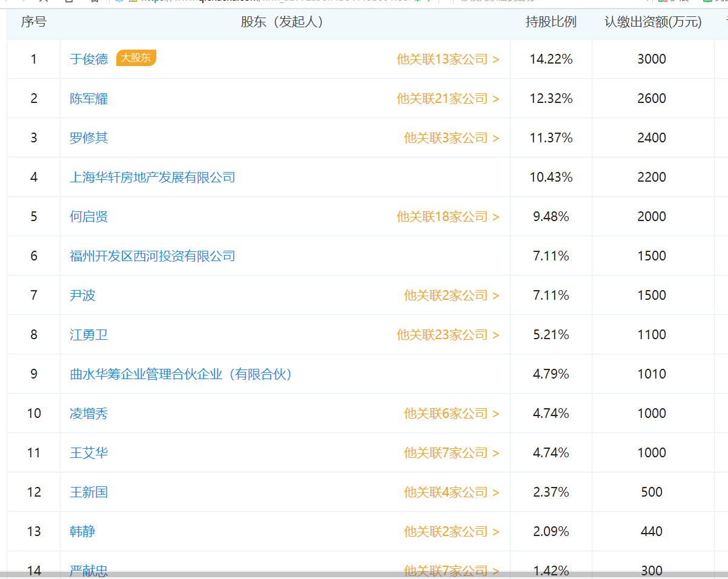Click row number 9 beside 曲水华筹企业管理

pos(34,374)
